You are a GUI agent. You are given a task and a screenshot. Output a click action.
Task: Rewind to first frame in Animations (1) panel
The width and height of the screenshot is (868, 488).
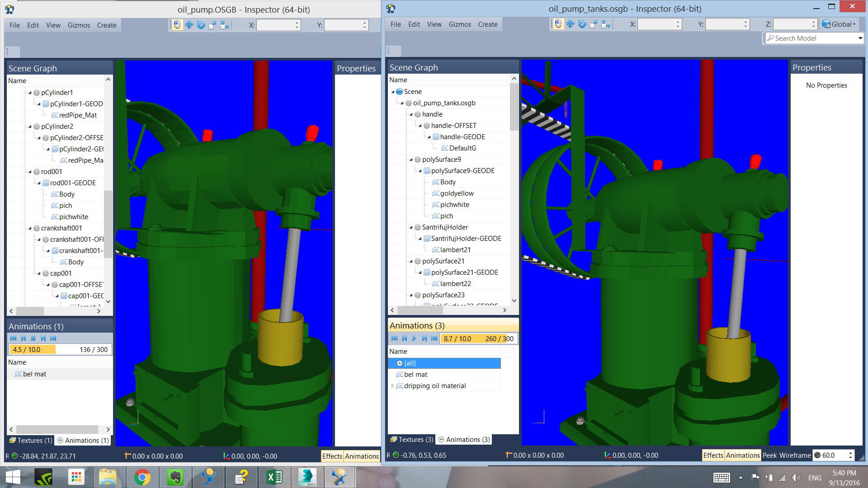[x=13, y=338]
